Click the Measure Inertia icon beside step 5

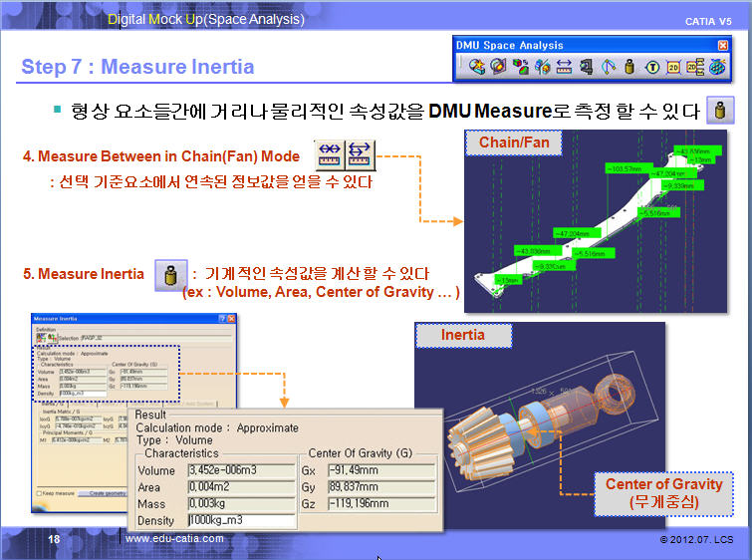pyautogui.click(x=170, y=275)
